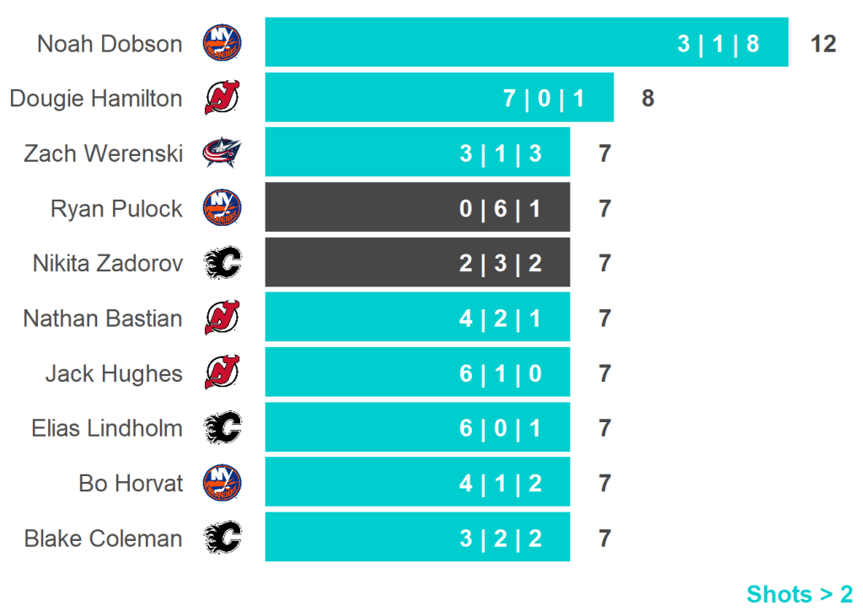Select the Blue Jackets logo by Zach Werenski

point(222,153)
